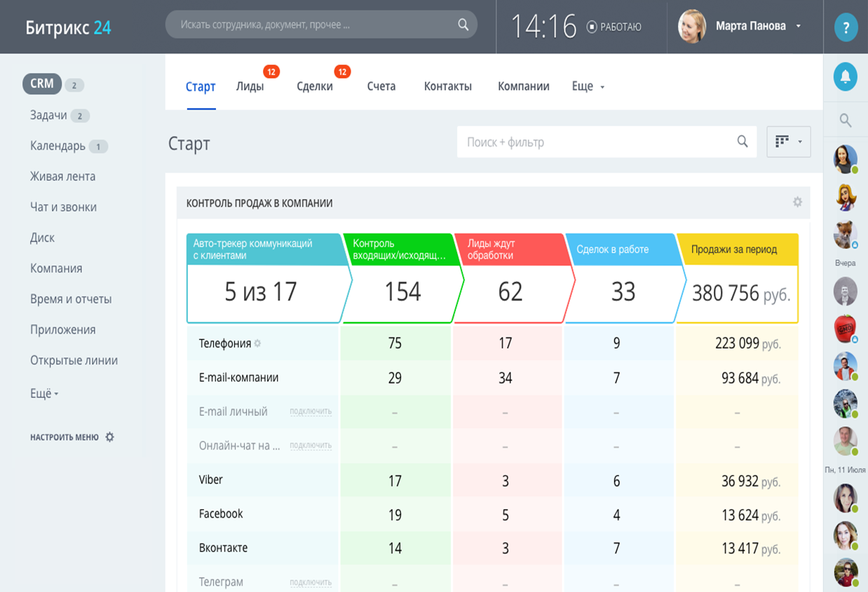Open the question mark help icon

point(846,27)
